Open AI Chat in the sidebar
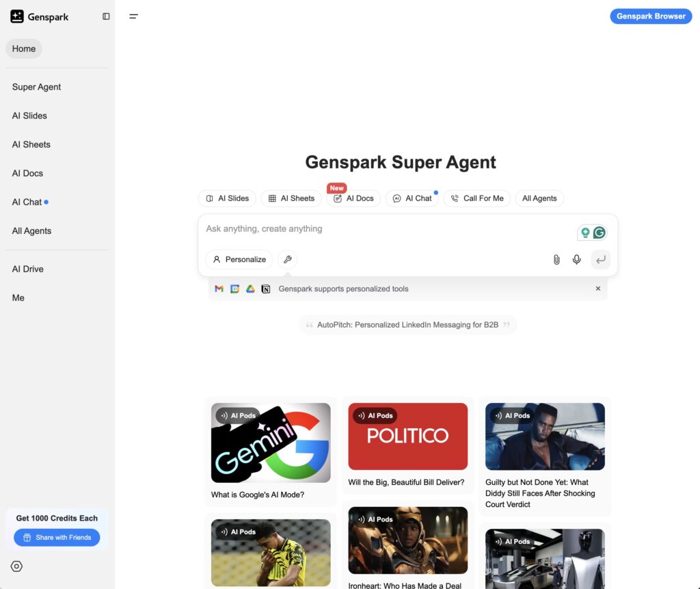700x589 pixels. pyautogui.click(x=27, y=202)
